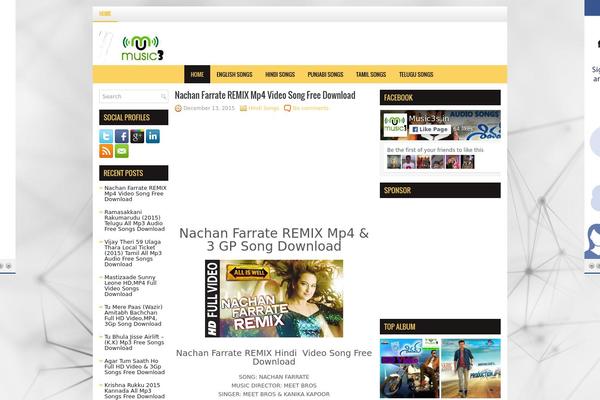Open recent post Nachan farrate REMIX Mp4 Video
Viewport: 600px width, 400px height.
pyautogui.click(x=135, y=194)
